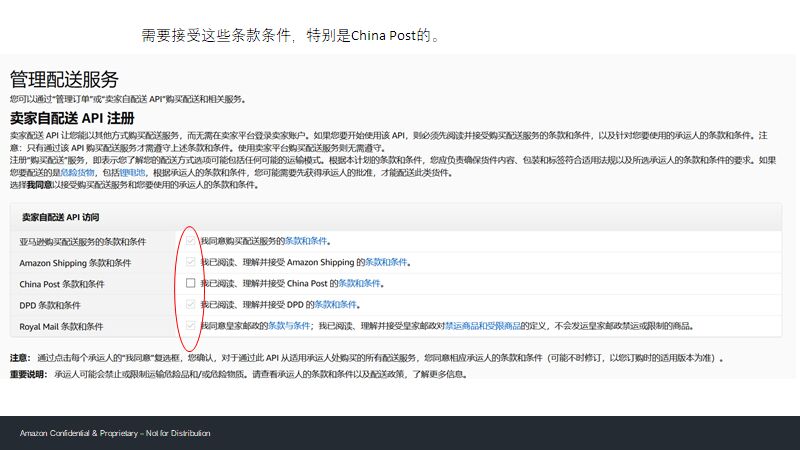Toggle the Amazon Shipping terms checkbox

pos(190,262)
